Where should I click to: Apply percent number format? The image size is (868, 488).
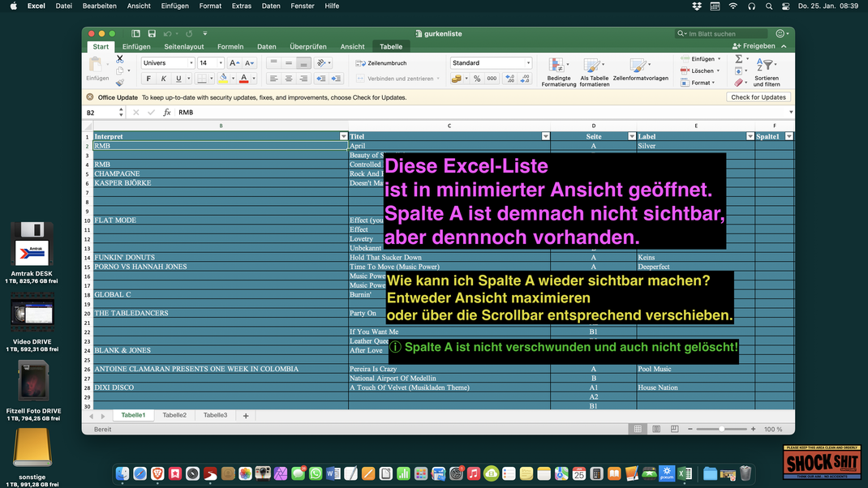point(477,79)
